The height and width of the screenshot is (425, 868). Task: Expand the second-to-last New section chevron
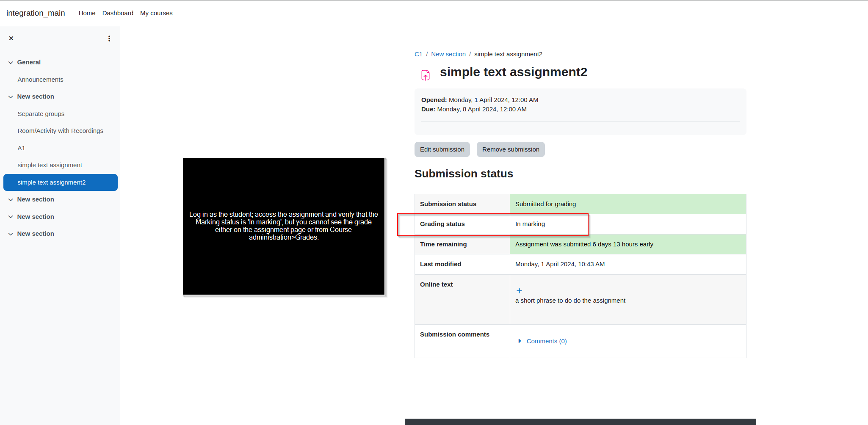pyautogui.click(x=11, y=217)
